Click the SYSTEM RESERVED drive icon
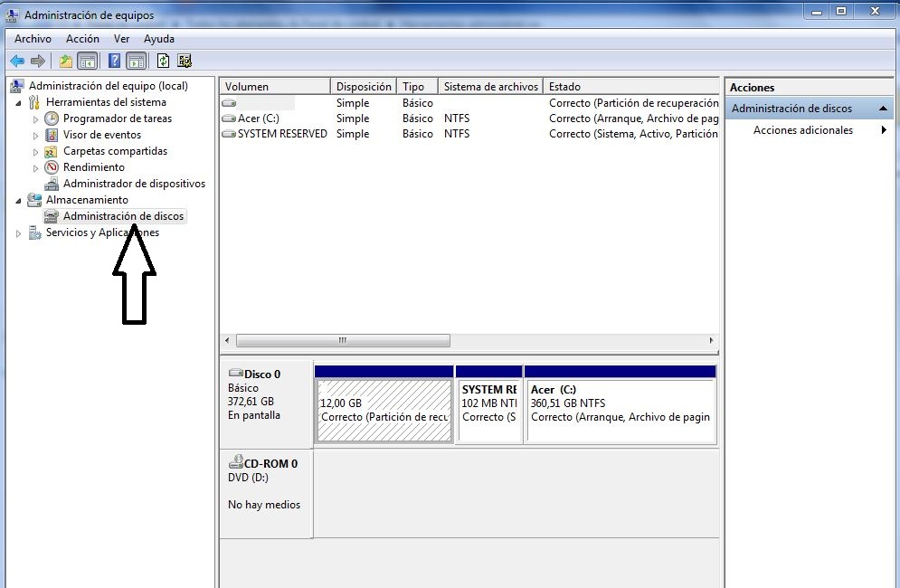Image resolution: width=900 pixels, height=588 pixels. pyautogui.click(x=229, y=134)
